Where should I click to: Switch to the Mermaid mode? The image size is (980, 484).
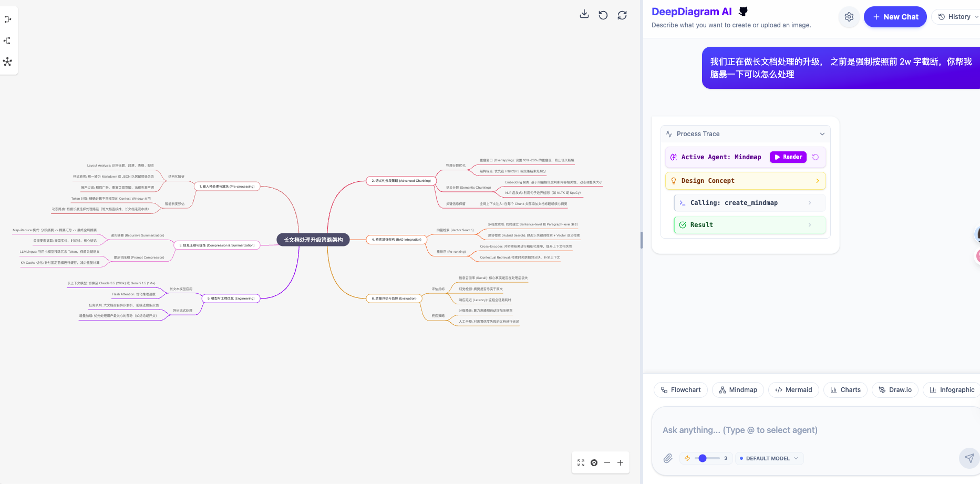click(793, 389)
